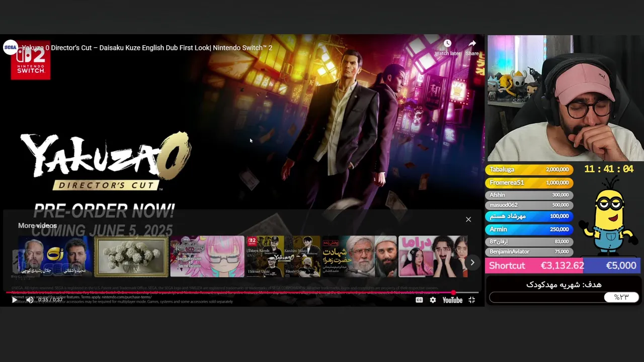Play the video with the play button
Image resolution: width=644 pixels, height=362 pixels.
(14, 300)
